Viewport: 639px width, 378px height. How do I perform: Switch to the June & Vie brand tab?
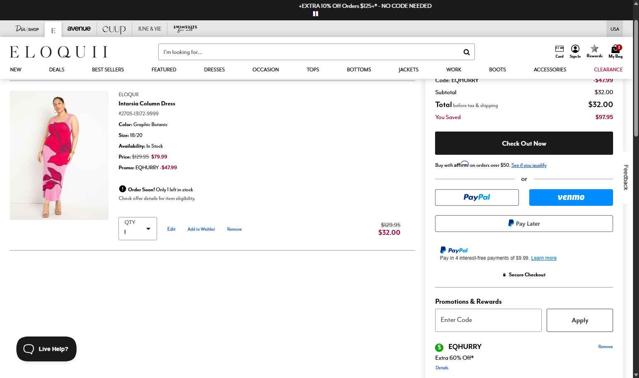[x=149, y=29]
